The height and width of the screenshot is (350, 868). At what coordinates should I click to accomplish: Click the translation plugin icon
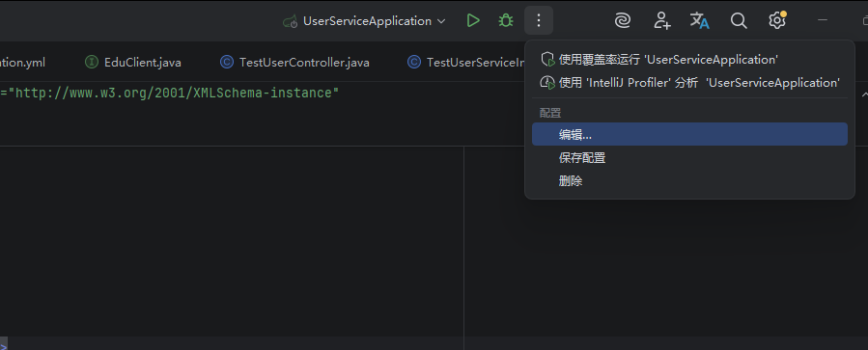tap(700, 21)
